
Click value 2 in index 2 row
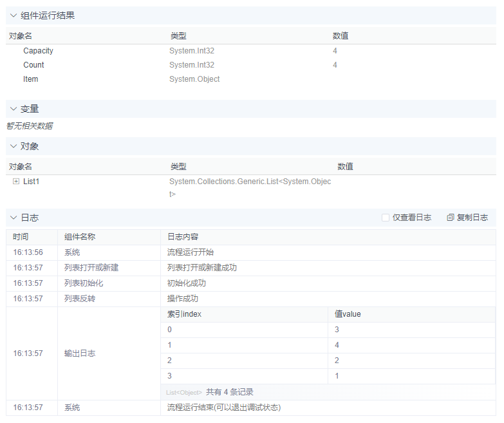[x=337, y=361]
